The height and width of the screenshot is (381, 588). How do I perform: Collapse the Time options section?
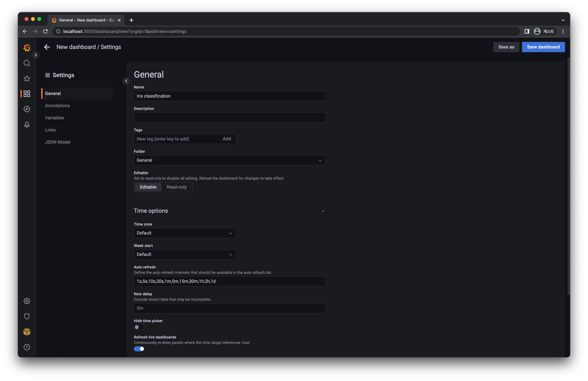pos(323,211)
